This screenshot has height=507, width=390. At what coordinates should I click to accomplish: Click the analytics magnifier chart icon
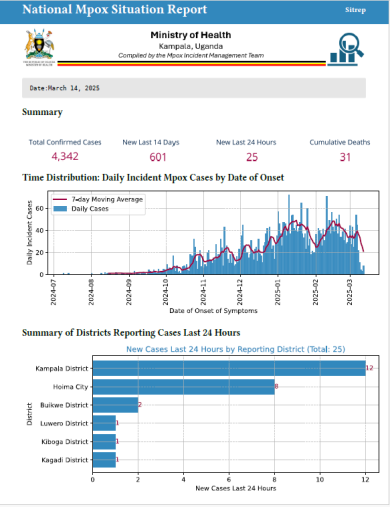[x=345, y=49]
